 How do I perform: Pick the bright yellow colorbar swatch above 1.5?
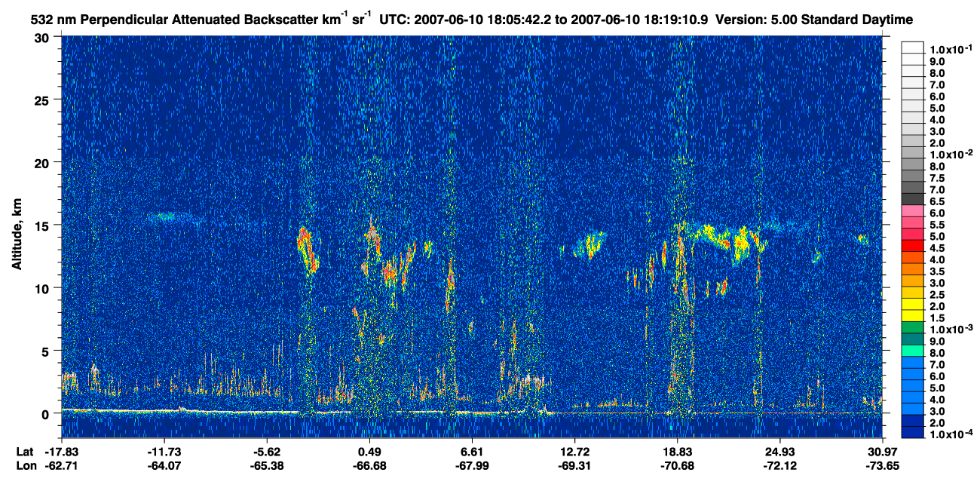point(913,316)
